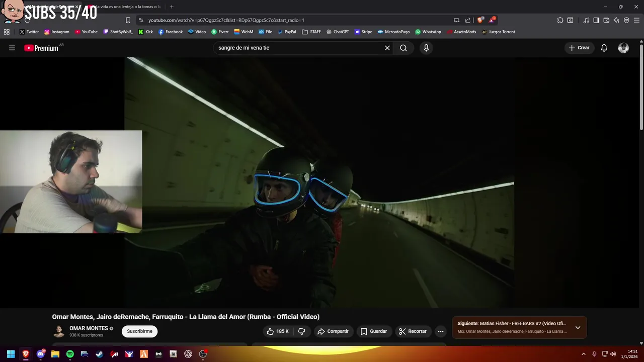Open Juegos Torrent bookmark
Image resolution: width=644 pixels, height=362 pixels.
(x=499, y=32)
